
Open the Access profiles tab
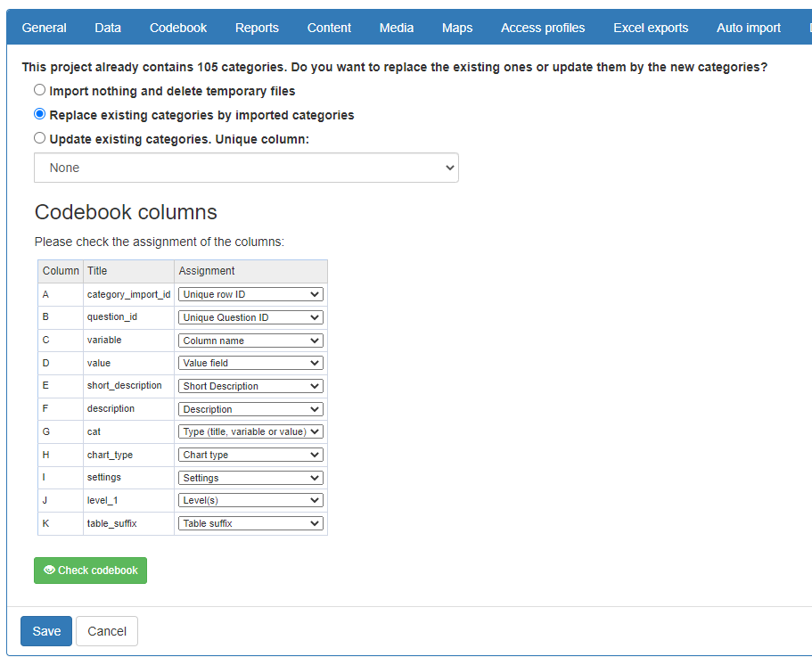(x=543, y=28)
